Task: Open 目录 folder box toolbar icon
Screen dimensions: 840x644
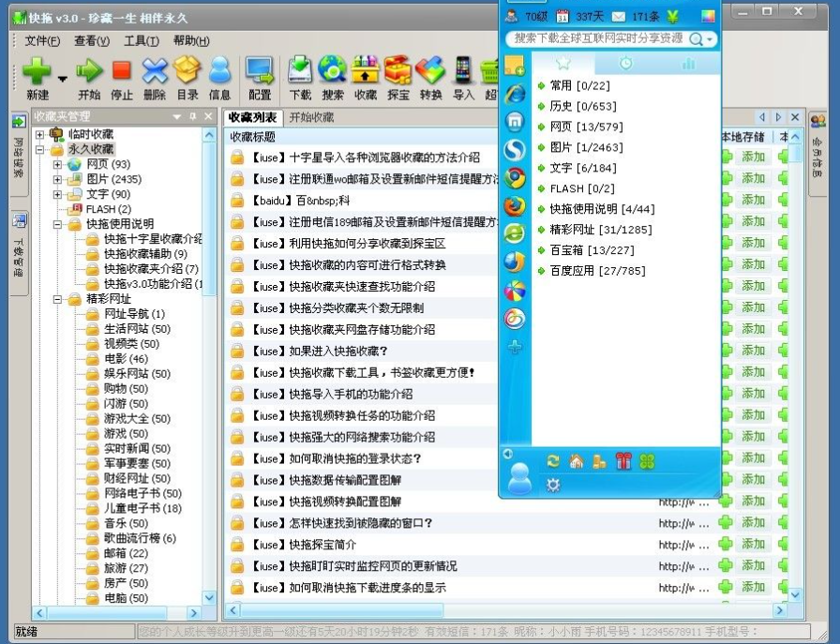Action: click(x=187, y=70)
